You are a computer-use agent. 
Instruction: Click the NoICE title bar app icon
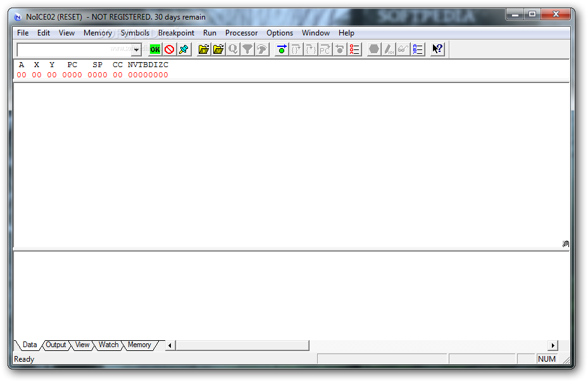(18, 17)
